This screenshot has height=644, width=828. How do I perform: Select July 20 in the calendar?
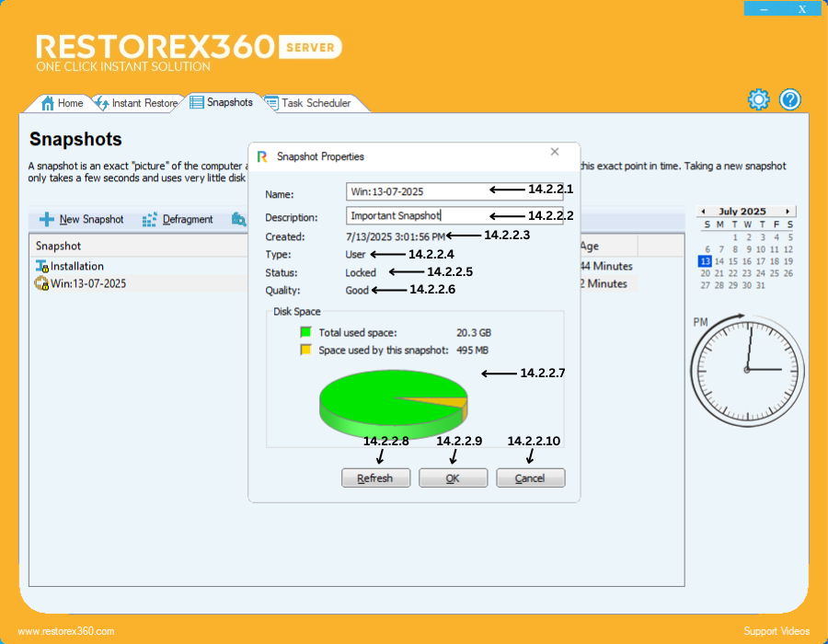pos(705,273)
